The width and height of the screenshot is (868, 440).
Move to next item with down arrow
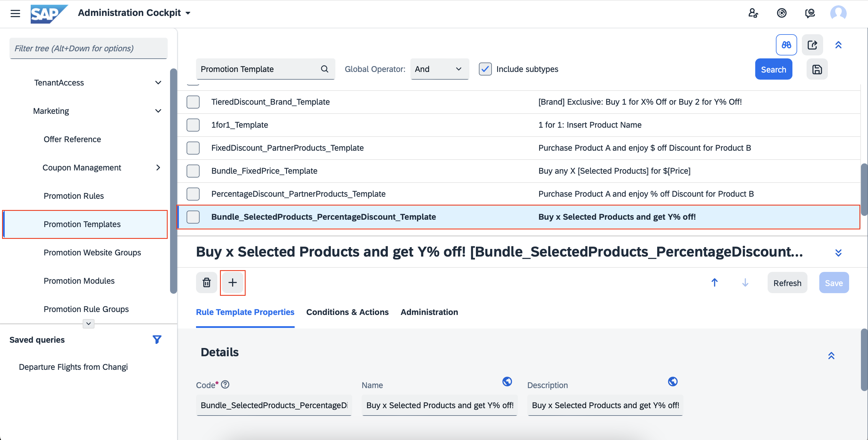coord(745,283)
